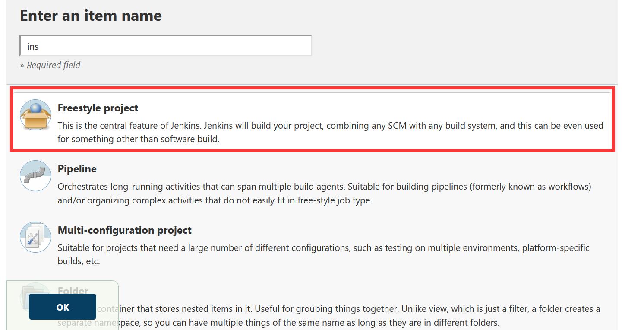Click the Multi-configuration description text
The image size is (644, 330).
324,254
